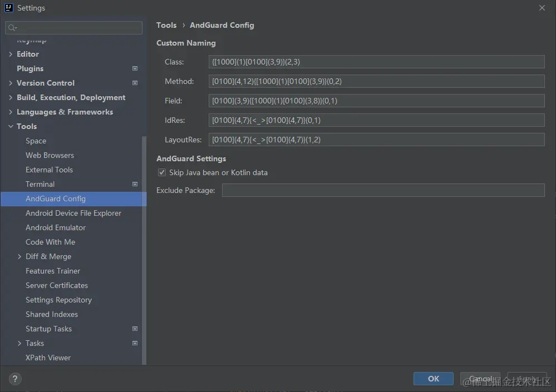The width and height of the screenshot is (556, 392).
Task: Click the Tools breadcrumb link
Action: 166,25
